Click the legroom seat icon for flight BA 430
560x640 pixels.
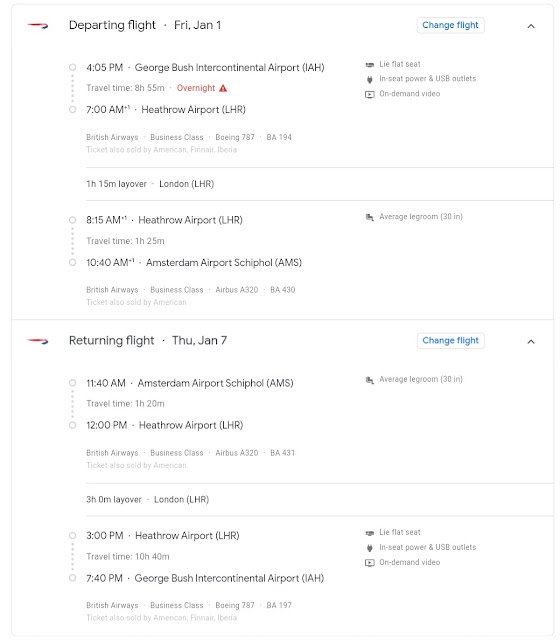tap(369, 217)
